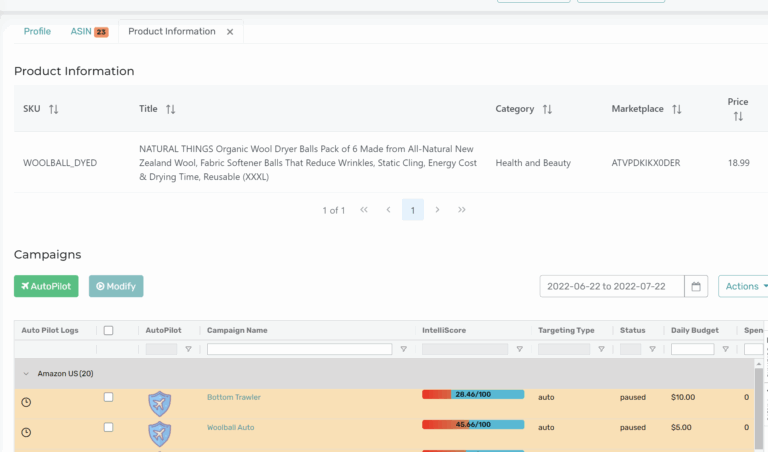
Task: Open Status column filter
Action: [652, 349]
